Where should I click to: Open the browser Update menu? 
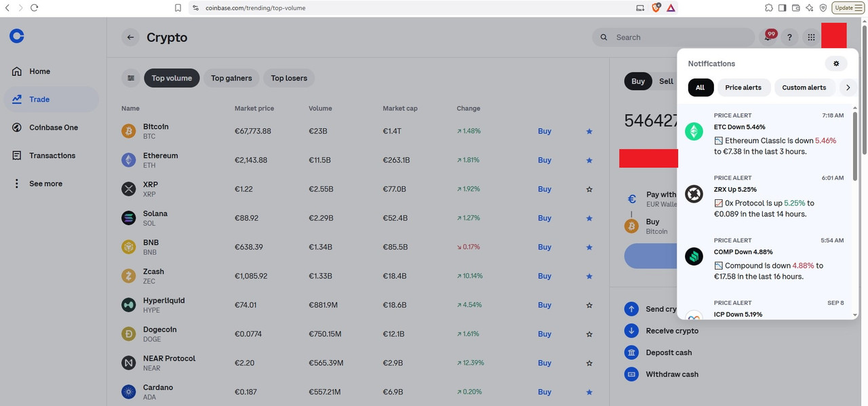(x=848, y=7)
